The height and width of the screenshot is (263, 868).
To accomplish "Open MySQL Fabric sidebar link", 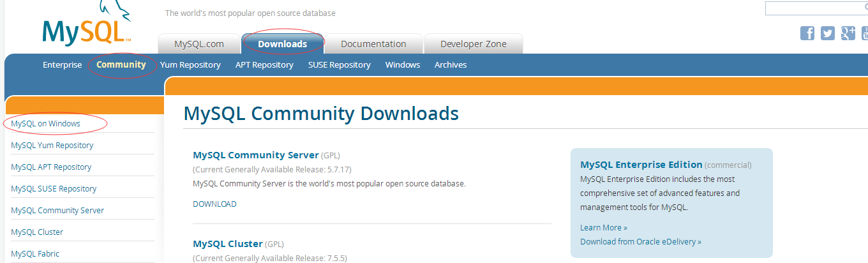I will (35, 253).
